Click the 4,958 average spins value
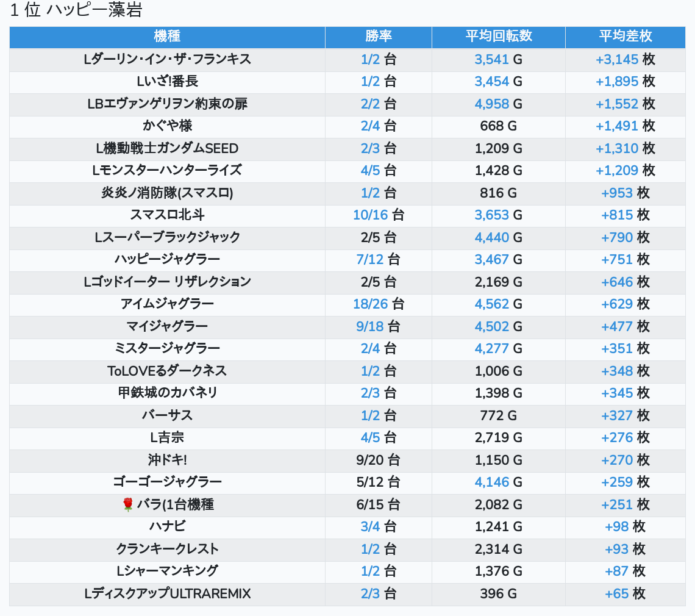Viewport: 695px width, 616px height. [491, 104]
